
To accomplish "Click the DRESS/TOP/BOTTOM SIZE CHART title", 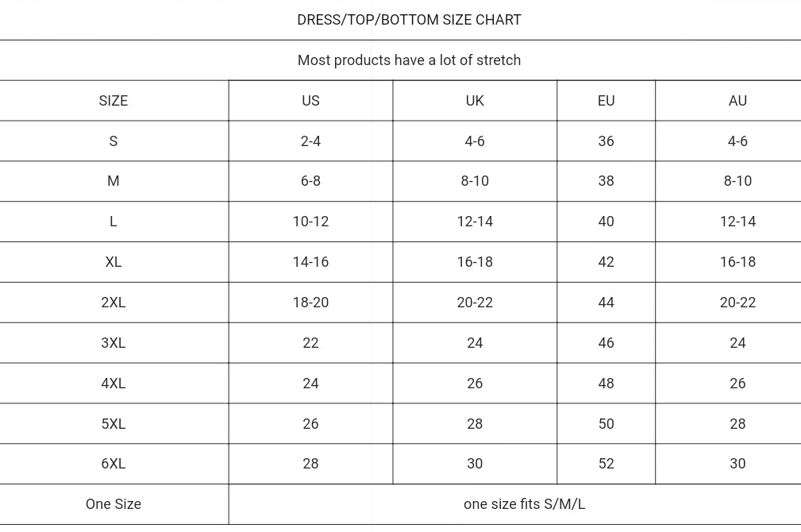I will pyautogui.click(x=409, y=20).
